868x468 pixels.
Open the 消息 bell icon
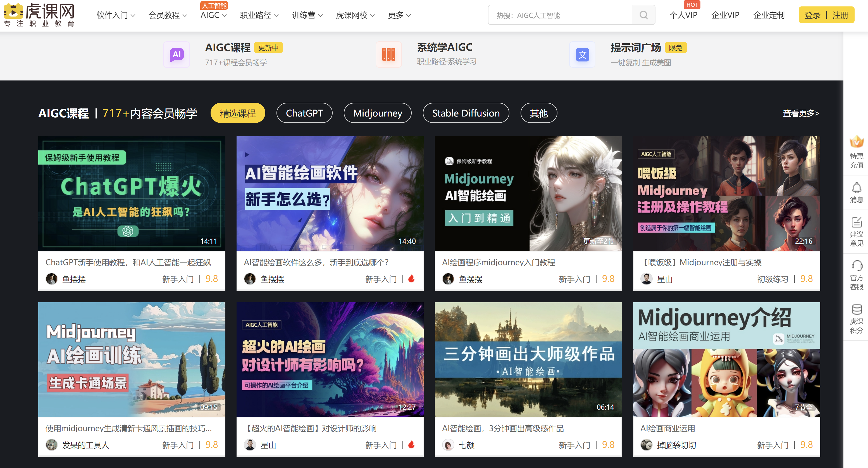(856, 188)
